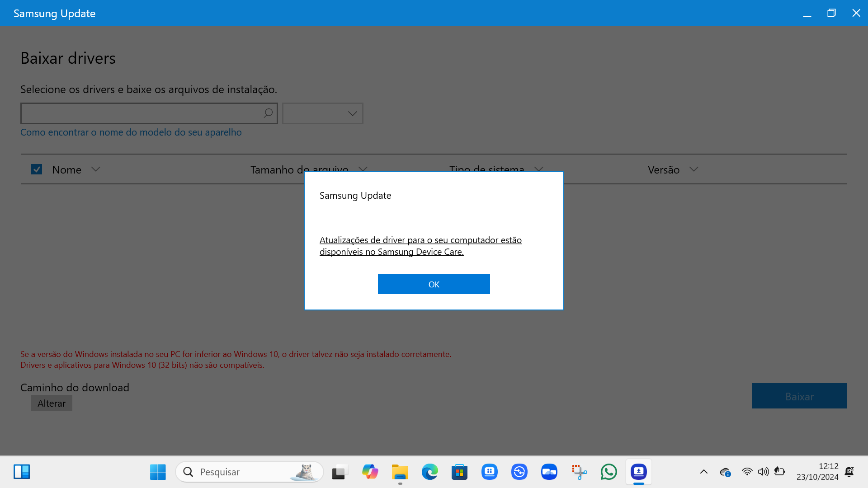Open Microsoft Store from the taskbar
This screenshot has width=868, height=488.
pyautogui.click(x=459, y=472)
